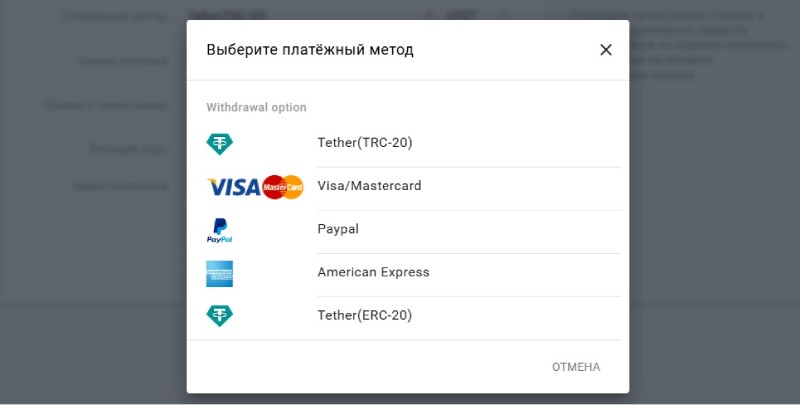Choose Visa/Mastercard from the list
The image size is (800, 405).
369,186
